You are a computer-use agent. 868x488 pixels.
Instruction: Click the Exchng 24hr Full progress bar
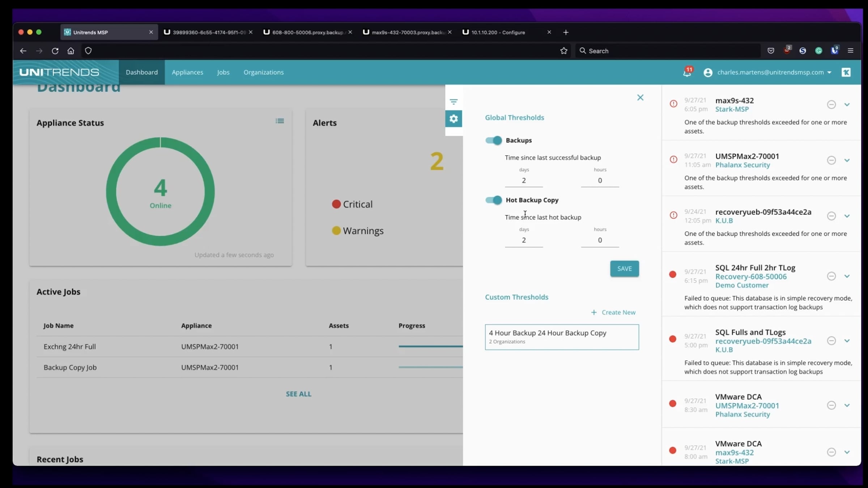[x=430, y=346]
